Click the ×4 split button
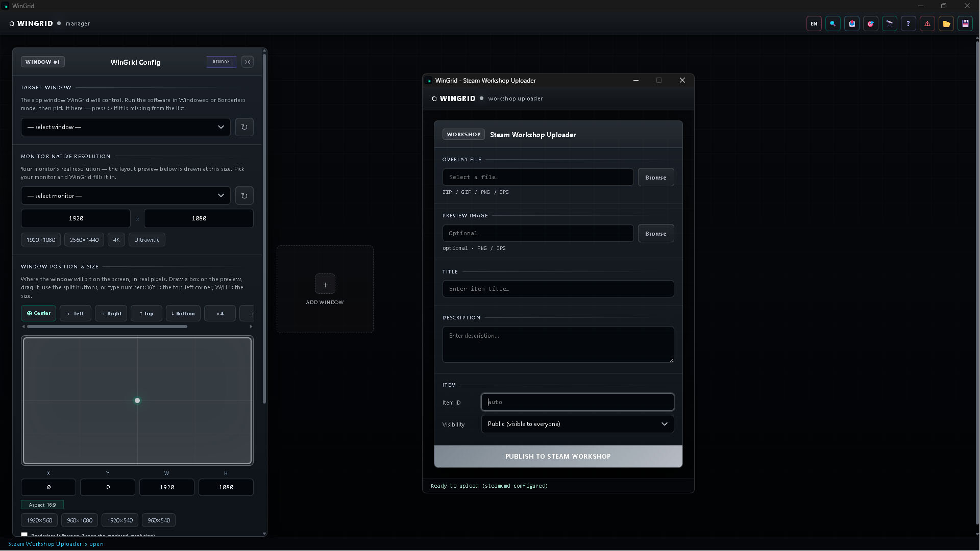 220,313
